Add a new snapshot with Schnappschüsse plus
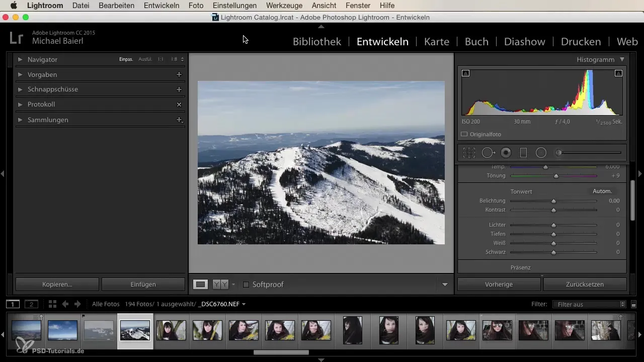Image resolution: width=644 pixels, height=362 pixels. (179, 89)
